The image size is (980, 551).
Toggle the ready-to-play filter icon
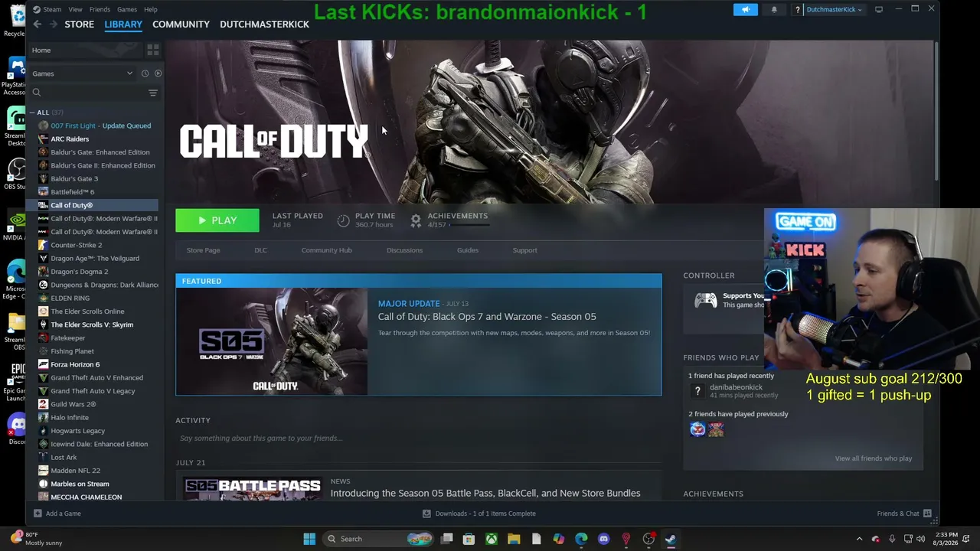(158, 73)
